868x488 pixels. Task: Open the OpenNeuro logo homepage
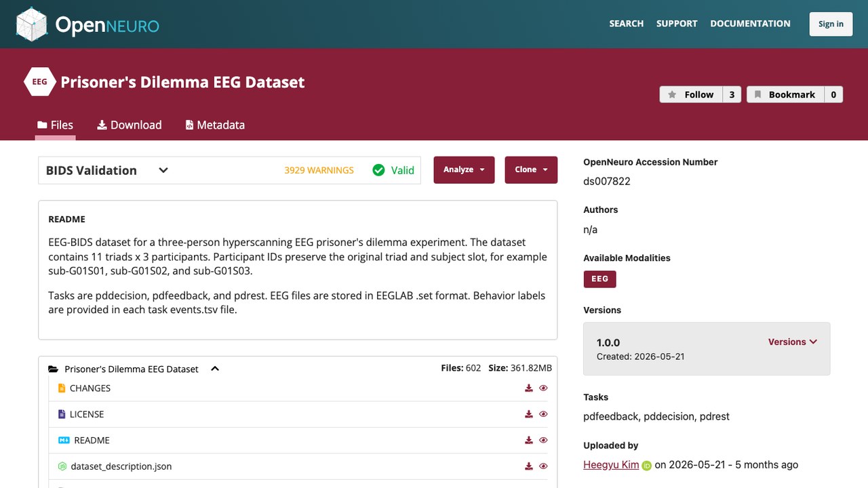pos(87,24)
